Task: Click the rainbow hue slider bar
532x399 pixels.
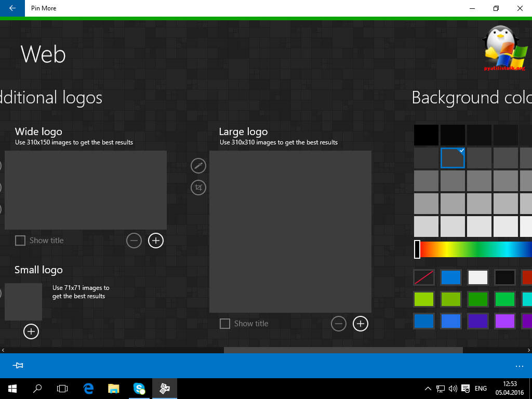Action: click(475, 249)
